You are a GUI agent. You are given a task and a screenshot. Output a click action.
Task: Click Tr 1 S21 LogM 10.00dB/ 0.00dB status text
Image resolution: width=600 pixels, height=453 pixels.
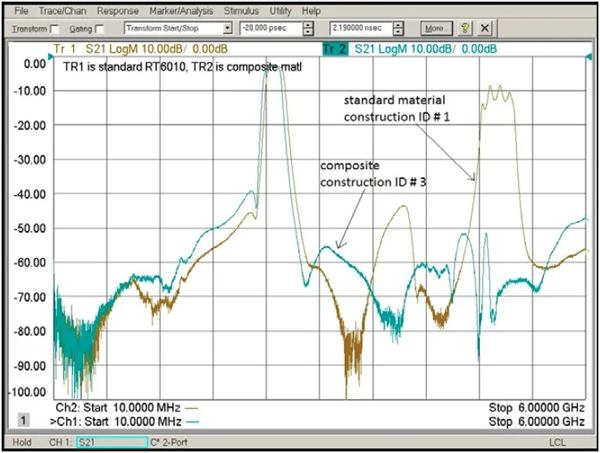point(140,49)
